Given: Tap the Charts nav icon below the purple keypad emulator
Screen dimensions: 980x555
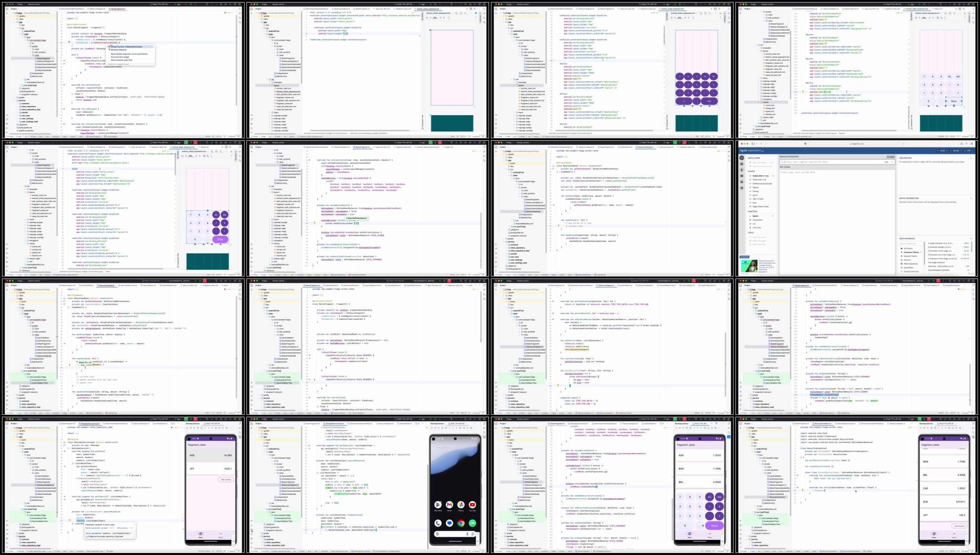Looking at the screenshot, I should (710, 535).
